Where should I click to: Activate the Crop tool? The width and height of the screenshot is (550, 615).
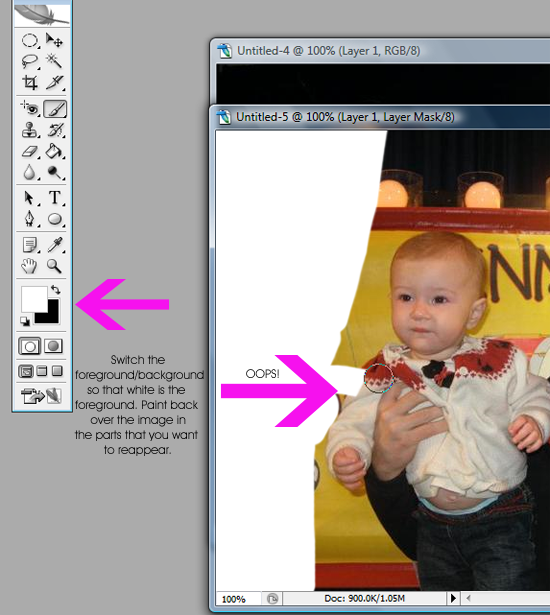30,83
